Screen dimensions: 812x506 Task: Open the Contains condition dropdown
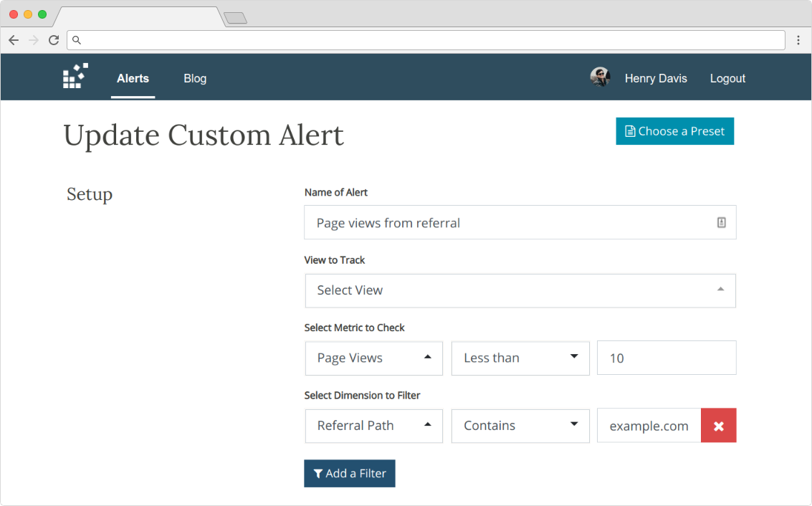tap(520, 426)
